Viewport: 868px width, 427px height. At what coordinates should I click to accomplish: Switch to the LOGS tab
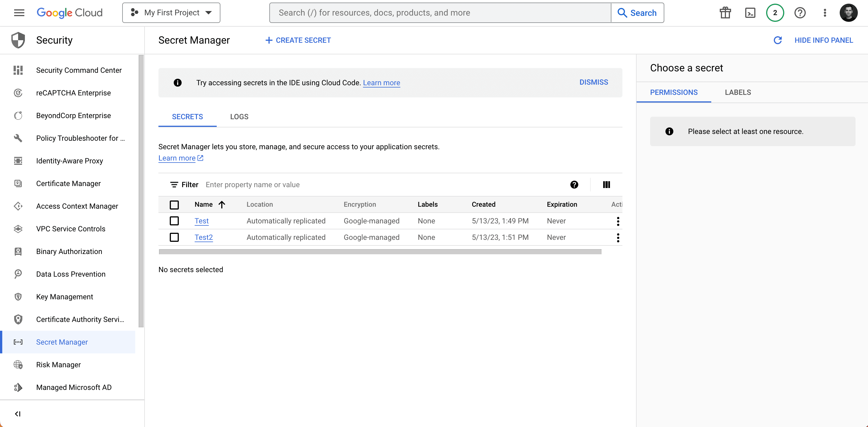[x=239, y=116]
